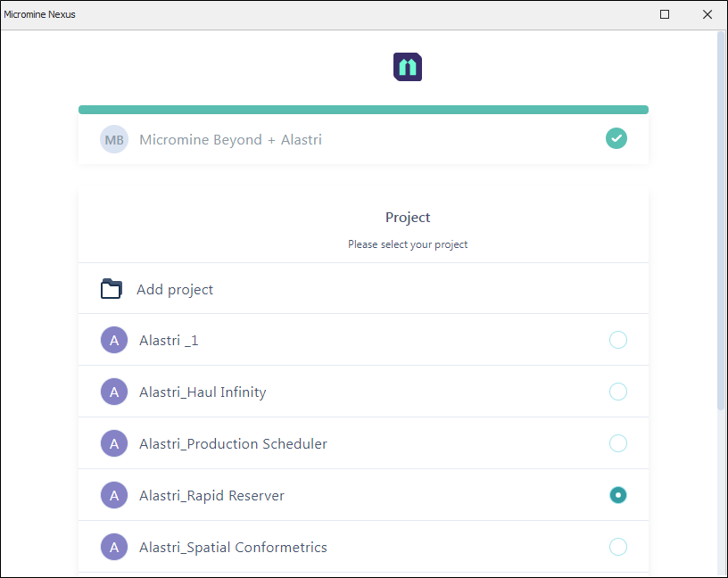Click the Micromine Nexus logo icon
This screenshot has width=728, height=578.
click(408, 67)
